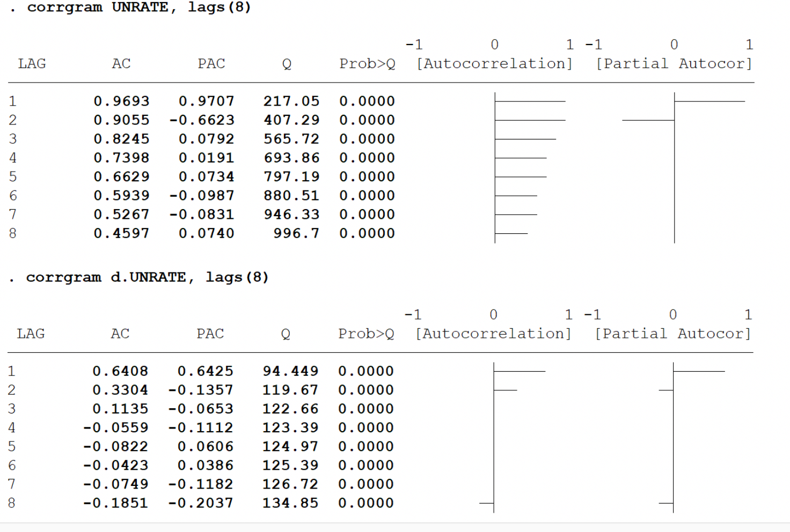Click the Q statistic 565.72
The width and height of the screenshot is (790, 532).
point(291,139)
